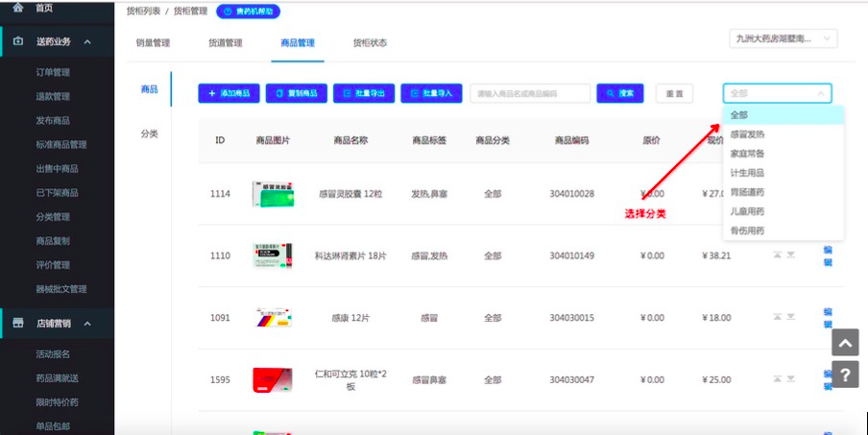Click the home icon beside 首页
Screen dimensions: 868x435
18,7
